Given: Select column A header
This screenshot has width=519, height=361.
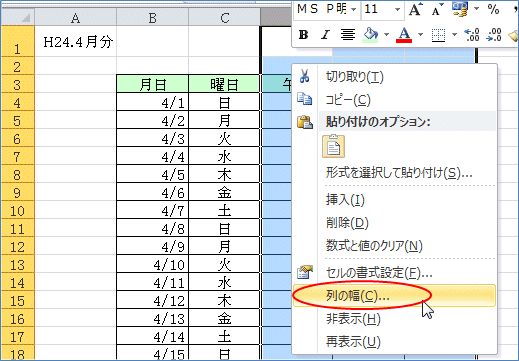Looking at the screenshot, I should pos(76,17).
